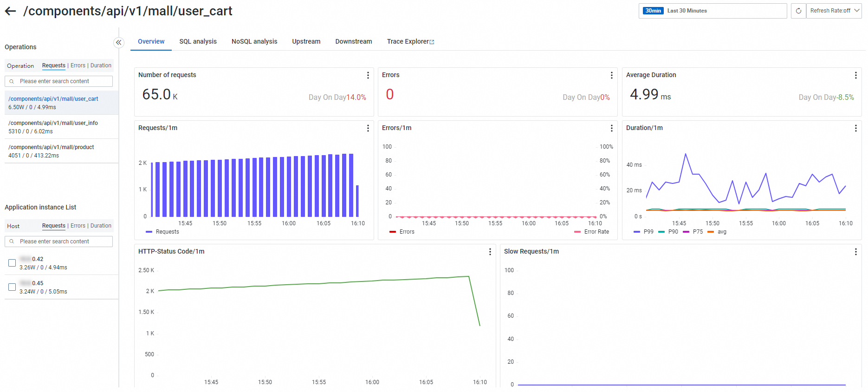The height and width of the screenshot is (392, 868).
Task: Open the Number of requests card menu
Action: coord(368,75)
